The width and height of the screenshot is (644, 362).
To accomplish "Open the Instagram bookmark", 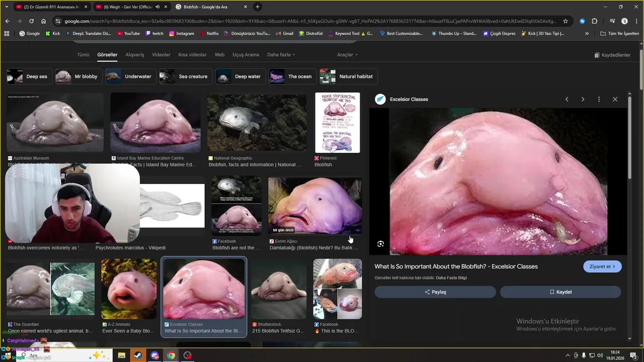I will point(182,33).
